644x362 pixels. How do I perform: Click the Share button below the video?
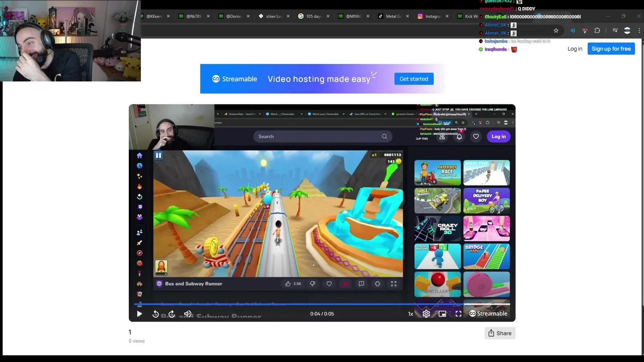click(500, 333)
